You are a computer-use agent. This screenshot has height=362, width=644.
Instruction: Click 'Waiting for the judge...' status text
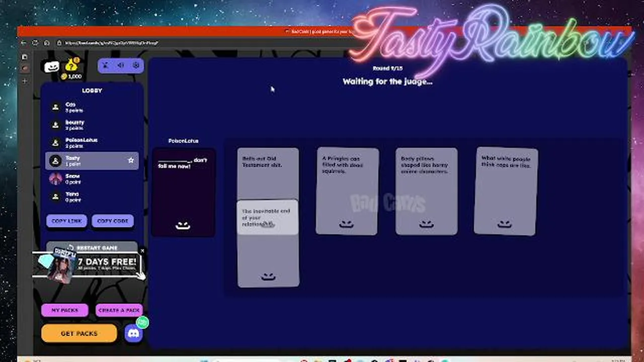(x=387, y=81)
